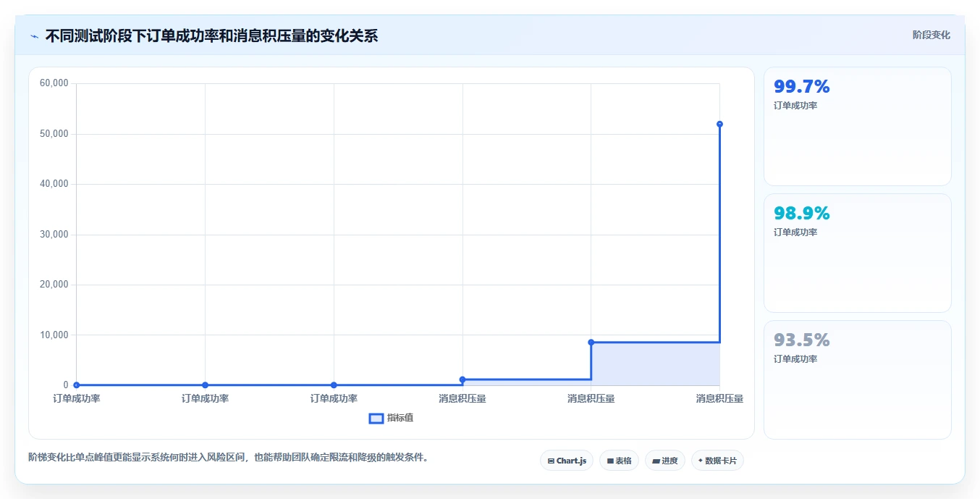This screenshot has height=499, width=980.
Task: Toggle the 指标值 legend swatch
Action: point(376,418)
